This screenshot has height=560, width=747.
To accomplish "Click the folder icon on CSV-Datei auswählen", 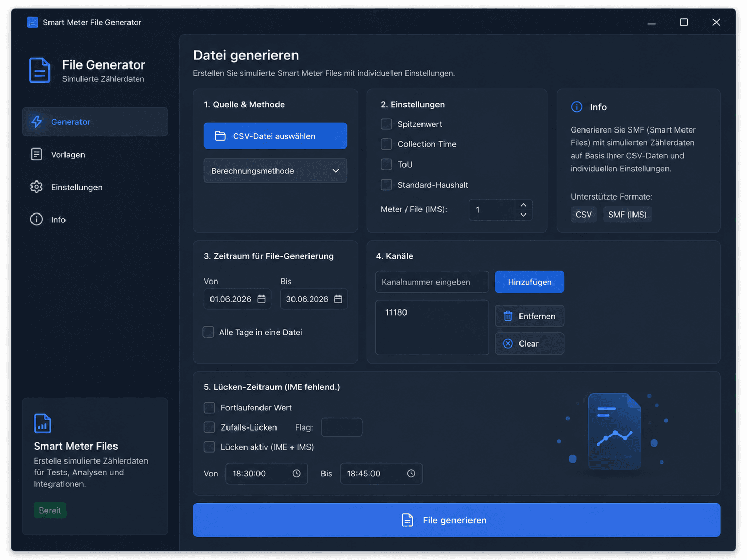I will (220, 136).
